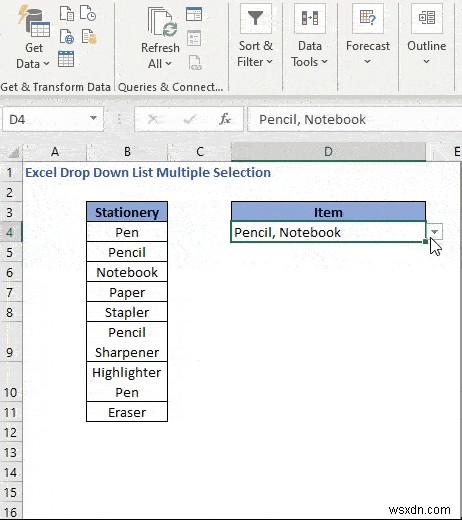Click the Pencil cell in row 5
Viewport: 462px width, 520px height.
coord(127,252)
